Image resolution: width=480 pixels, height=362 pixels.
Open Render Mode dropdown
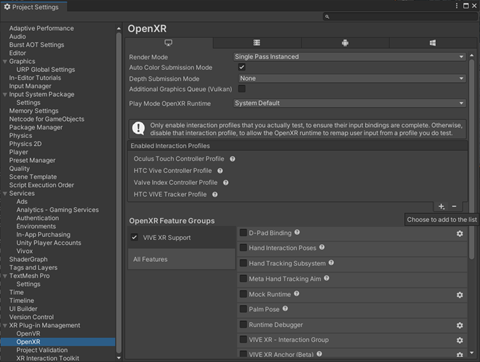point(349,57)
